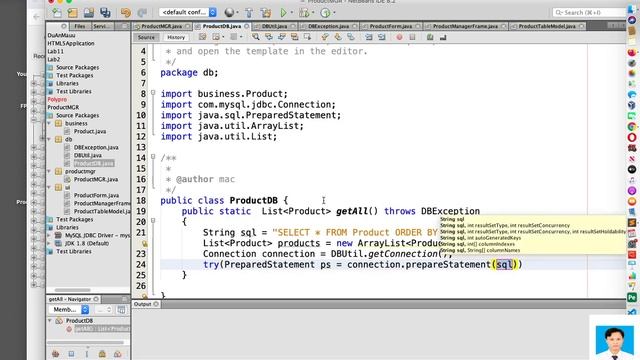The width and height of the screenshot is (640, 360).
Task: Click the Open Project toolbar icon
Action: (89, 13)
